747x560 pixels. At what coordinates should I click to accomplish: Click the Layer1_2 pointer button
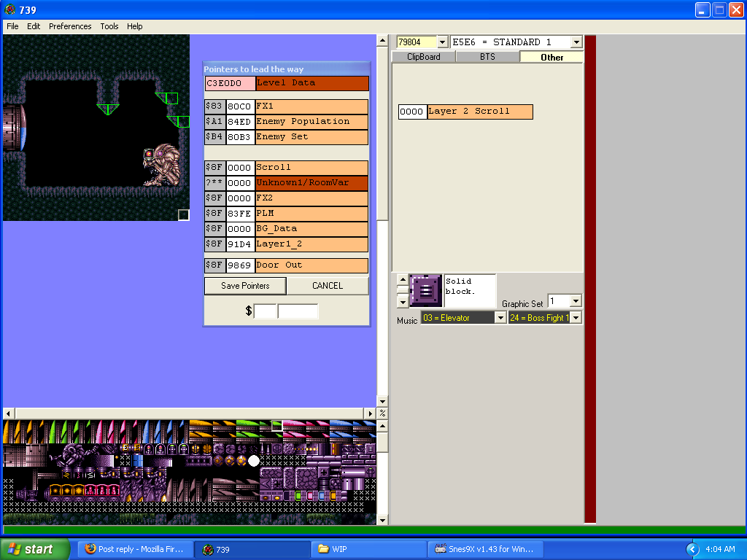pos(311,244)
